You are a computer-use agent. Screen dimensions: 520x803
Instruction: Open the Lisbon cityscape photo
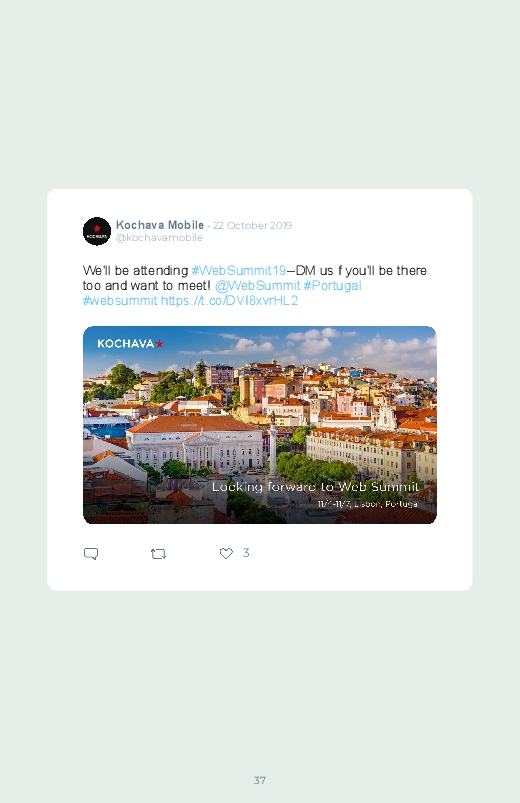click(x=260, y=425)
